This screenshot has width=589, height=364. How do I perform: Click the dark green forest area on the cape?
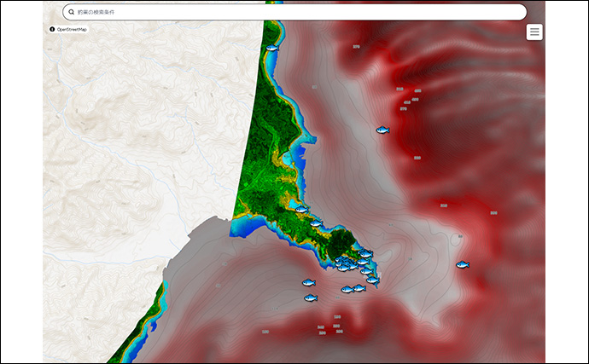[x=341, y=240]
